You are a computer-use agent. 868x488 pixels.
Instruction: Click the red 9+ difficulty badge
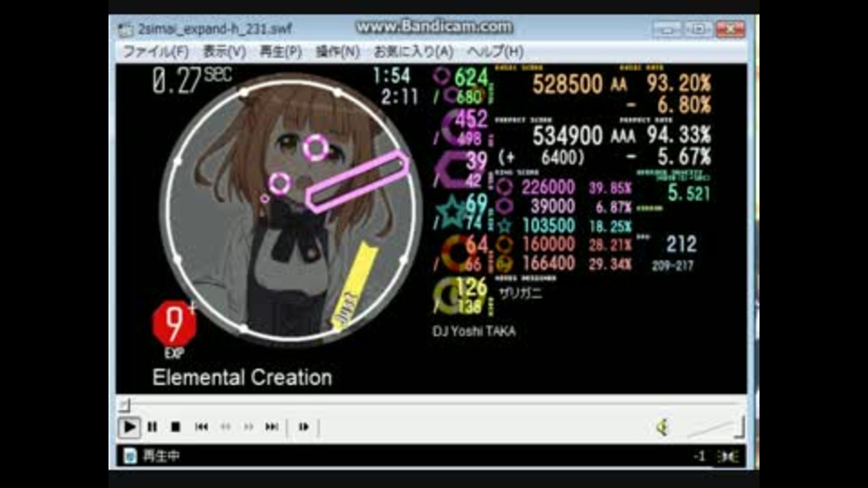tap(175, 324)
